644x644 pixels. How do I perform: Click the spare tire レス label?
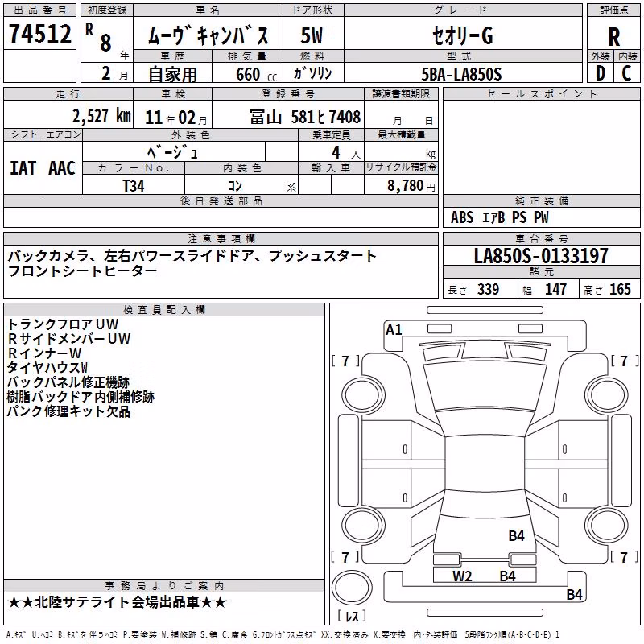[352, 616]
